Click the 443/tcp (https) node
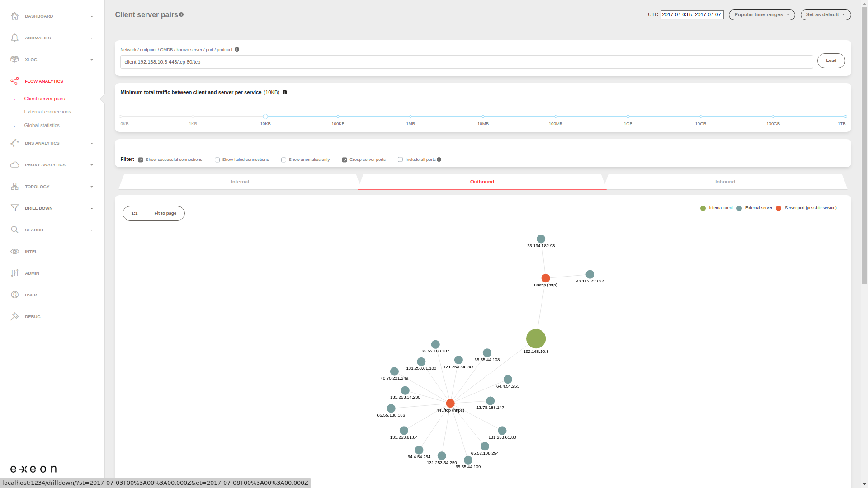The image size is (868, 488). click(x=450, y=404)
